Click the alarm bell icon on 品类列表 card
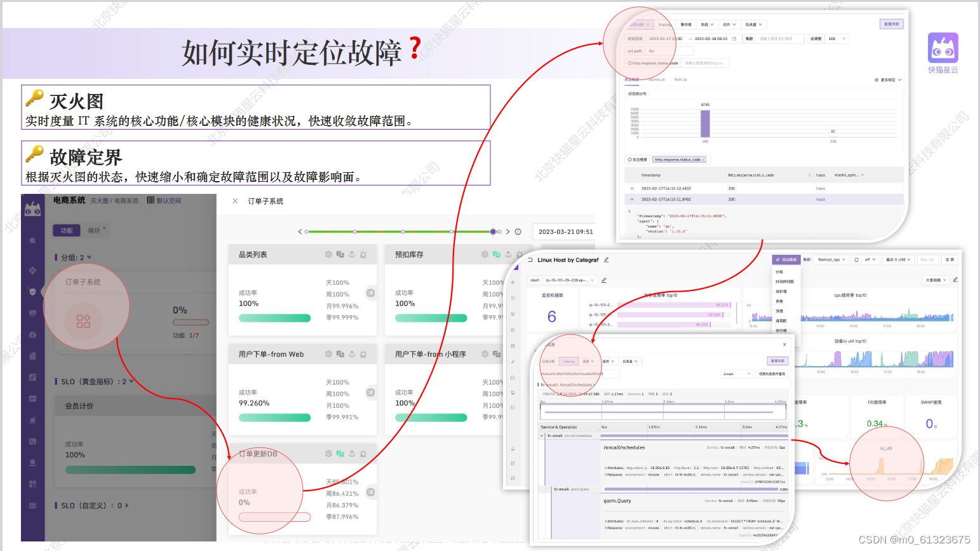Viewport: 980px width, 551px height. tap(363, 254)
